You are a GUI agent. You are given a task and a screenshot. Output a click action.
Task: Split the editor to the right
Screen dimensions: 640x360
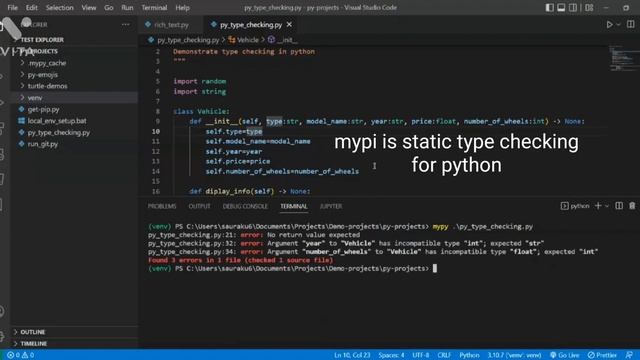tap(630, 24)
